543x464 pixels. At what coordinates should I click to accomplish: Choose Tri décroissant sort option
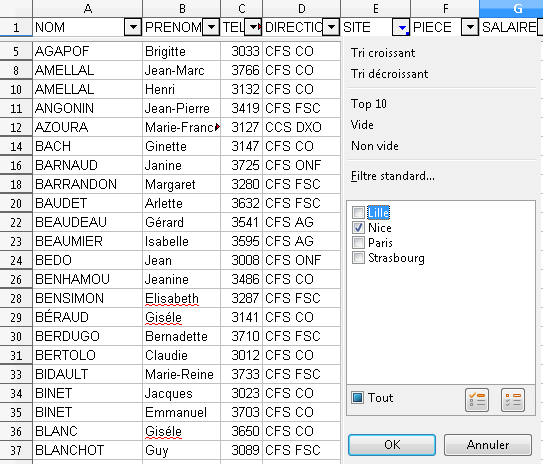pyautogui.click(x=389, y=74)
